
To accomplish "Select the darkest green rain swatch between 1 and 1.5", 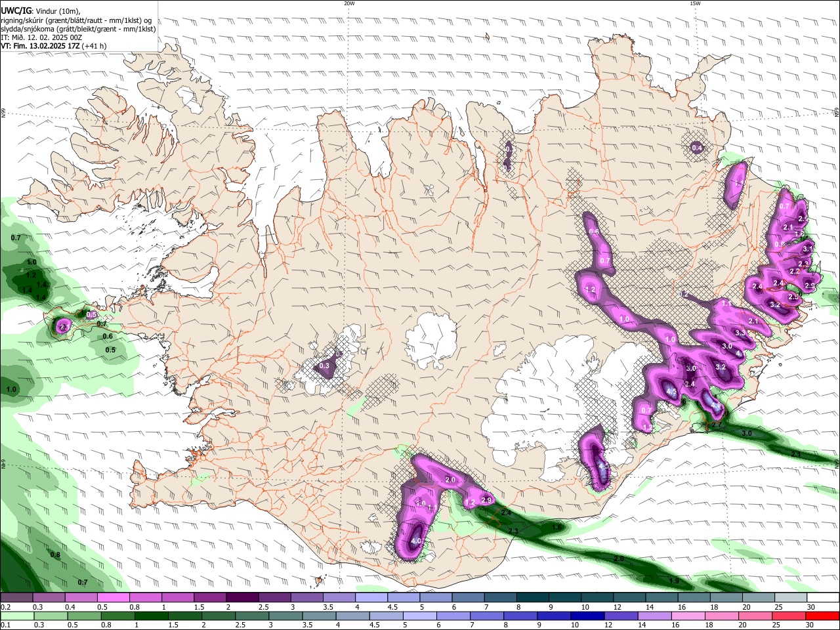I will pyautogui.click(x=151, y=616).
